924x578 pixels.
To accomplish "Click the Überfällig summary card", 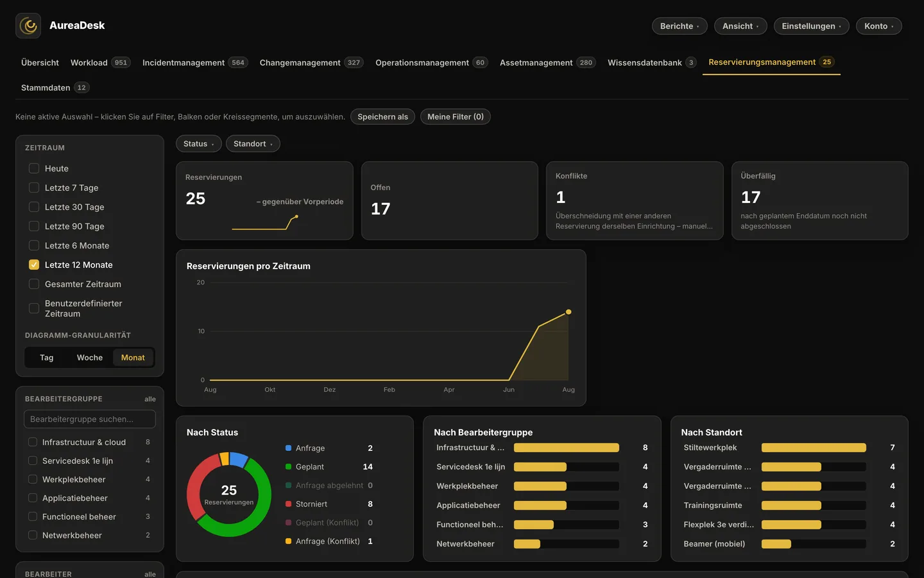I will click(820, 201).
